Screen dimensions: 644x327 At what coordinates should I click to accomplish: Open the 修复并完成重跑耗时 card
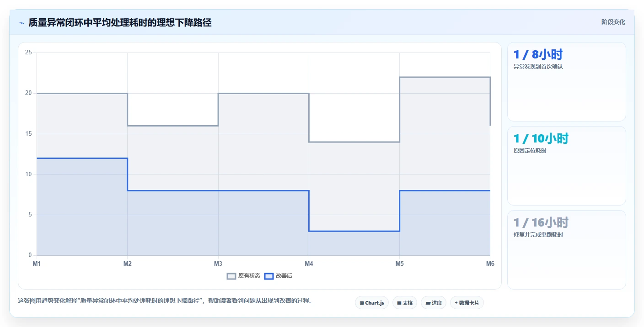[x=567, y=250]
